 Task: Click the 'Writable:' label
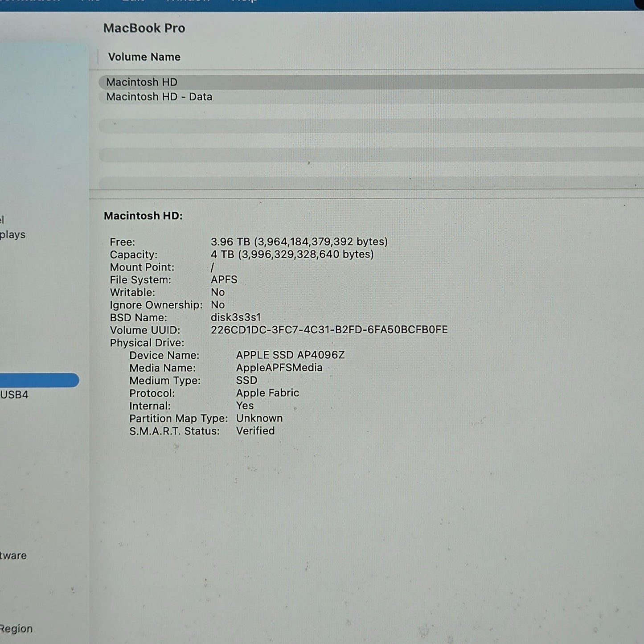pos(132,292)
